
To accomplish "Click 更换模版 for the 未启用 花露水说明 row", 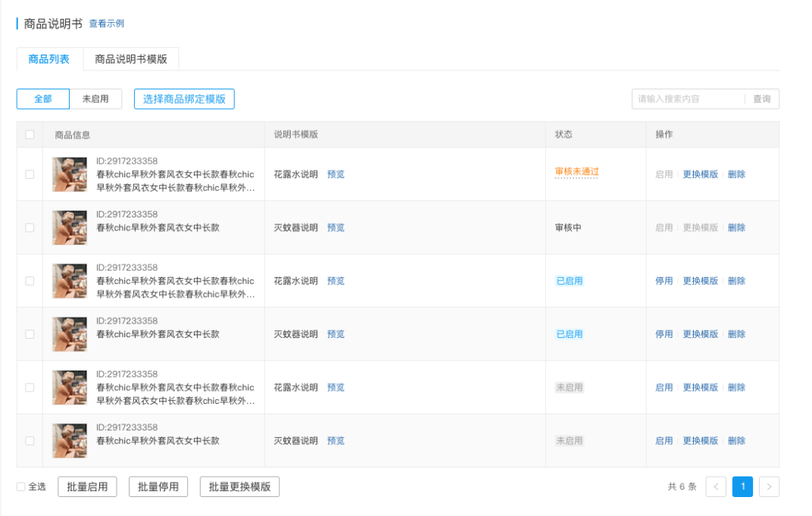I will tap(700, 388).
